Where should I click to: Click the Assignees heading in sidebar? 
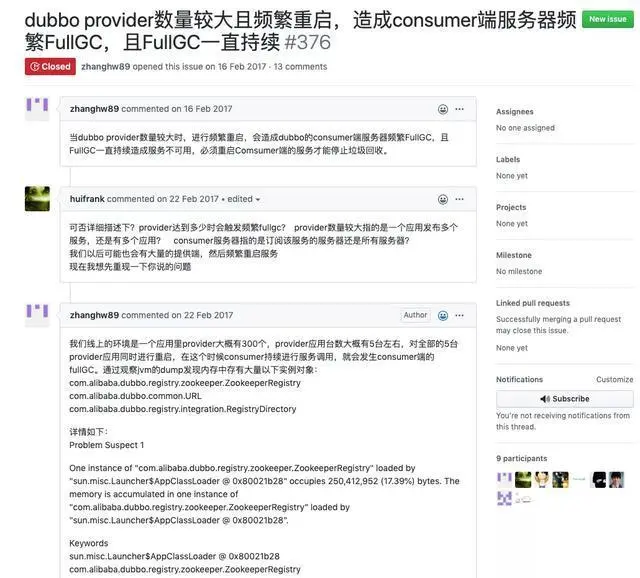(x=515, y=112)
